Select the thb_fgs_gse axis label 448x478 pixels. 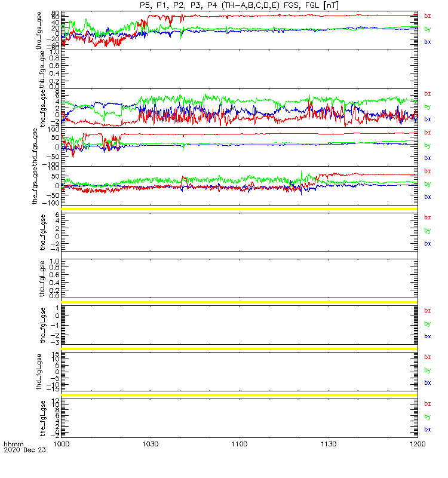42,70
